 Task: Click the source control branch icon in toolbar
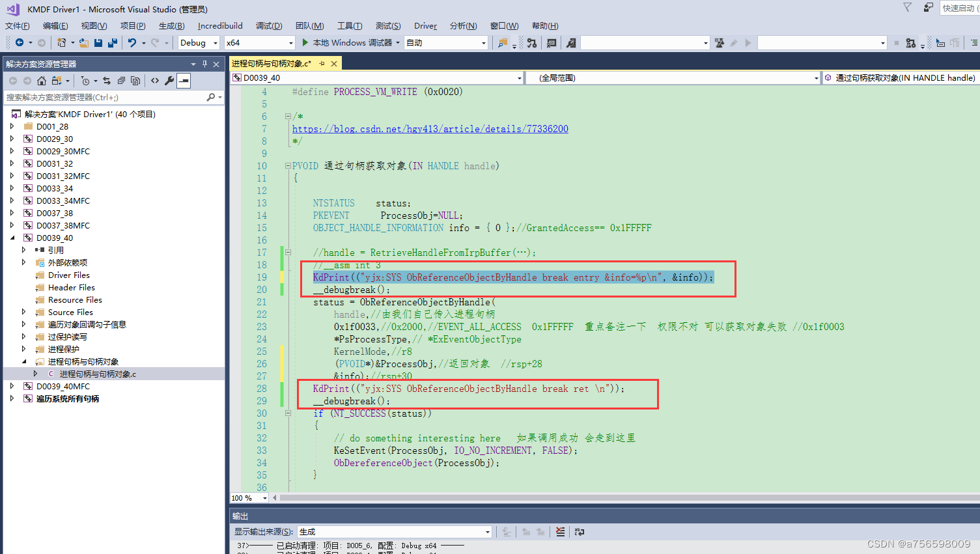pos(532,43)
